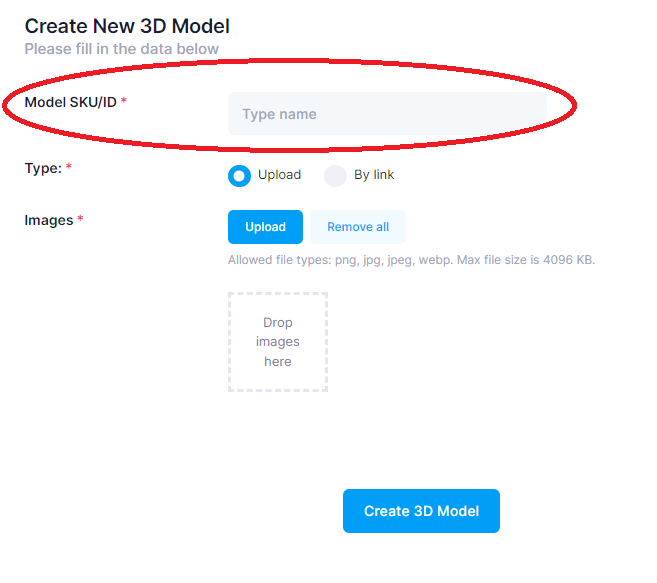
Task: Click the 'Upload' text beside the radio
Action: [x=279, y=175]
